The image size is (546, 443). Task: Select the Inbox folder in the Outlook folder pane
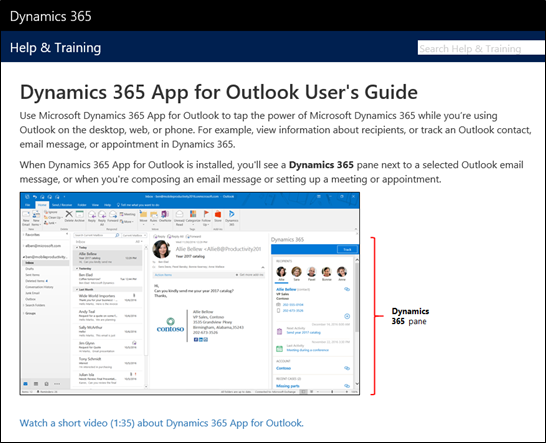46,263
